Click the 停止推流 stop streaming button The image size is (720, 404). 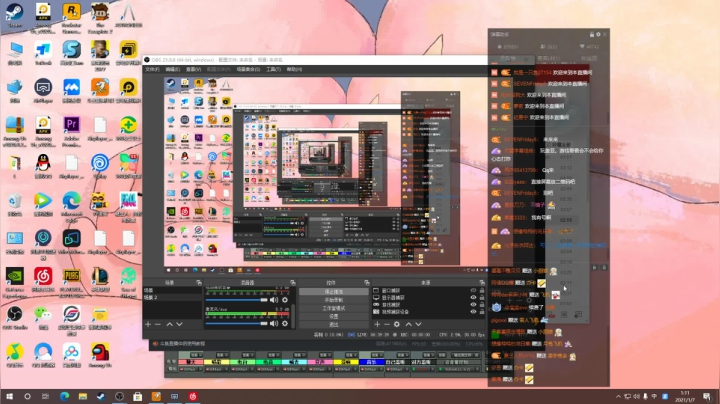(x=333, y=292)
